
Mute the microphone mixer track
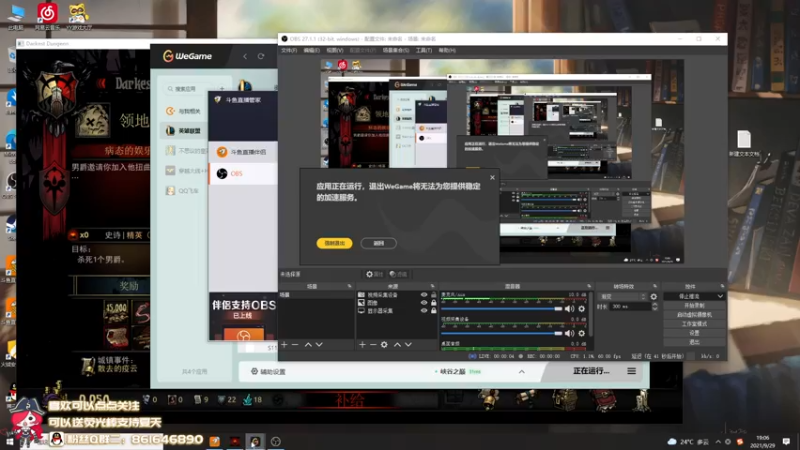pyautogui.click(x=569, y=309)
